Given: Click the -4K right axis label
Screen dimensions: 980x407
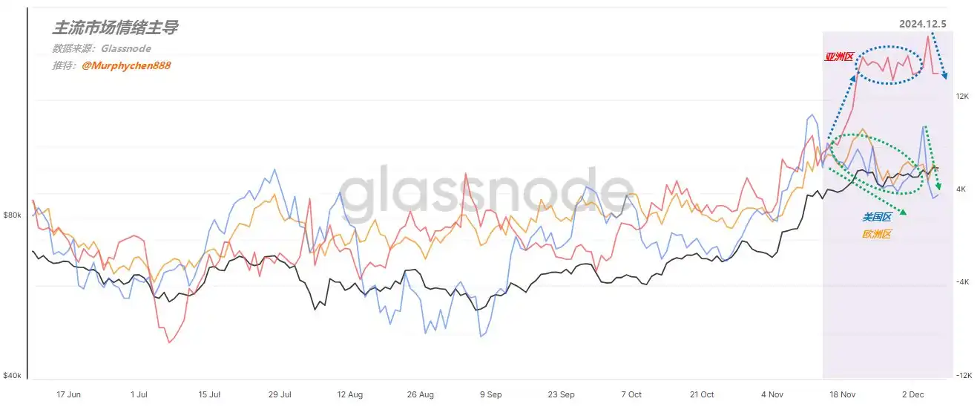Looking at the screenshot, I should [x=962, y=282].
